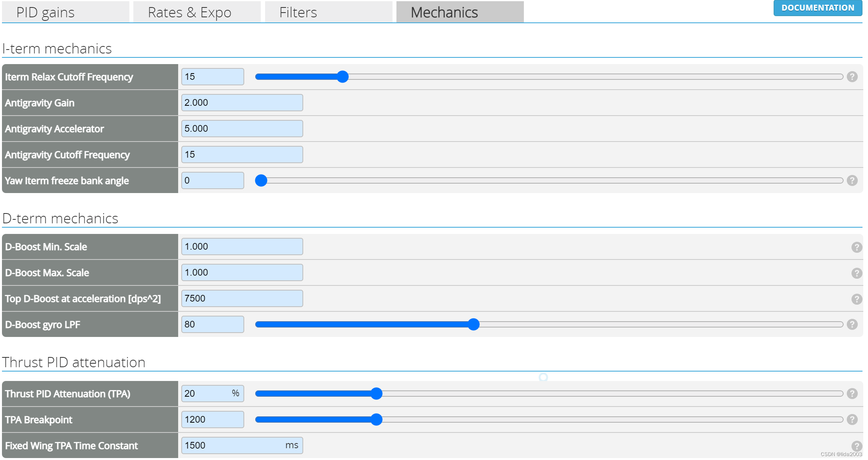The width and height of the screenshot is (868, 460).
Task: Click the DOCUMENTATION button
Action: pos(817,8)
